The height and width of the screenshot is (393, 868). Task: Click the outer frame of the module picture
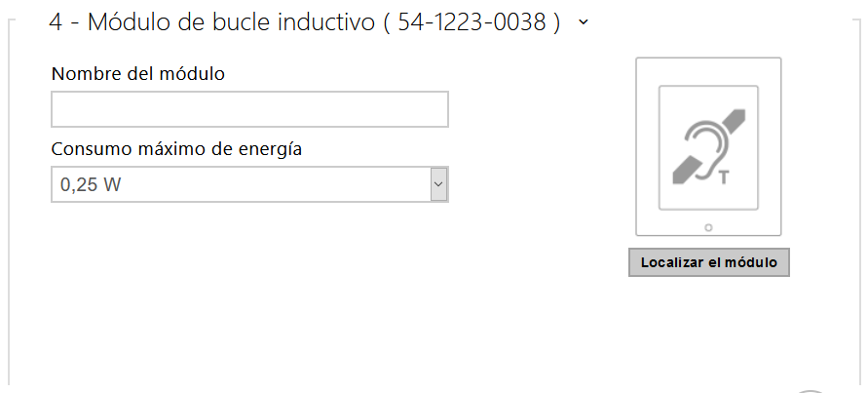(x=637, y=146)
